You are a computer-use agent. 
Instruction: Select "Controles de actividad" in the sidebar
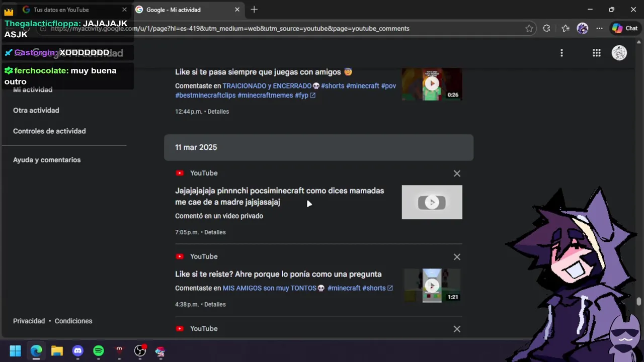click(x=49, y=131)
